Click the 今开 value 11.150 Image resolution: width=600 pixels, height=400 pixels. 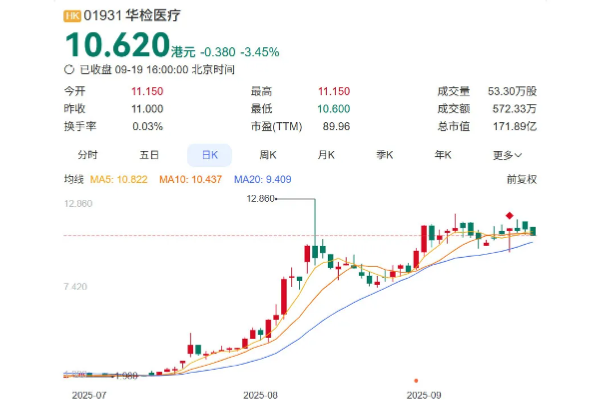147,91
